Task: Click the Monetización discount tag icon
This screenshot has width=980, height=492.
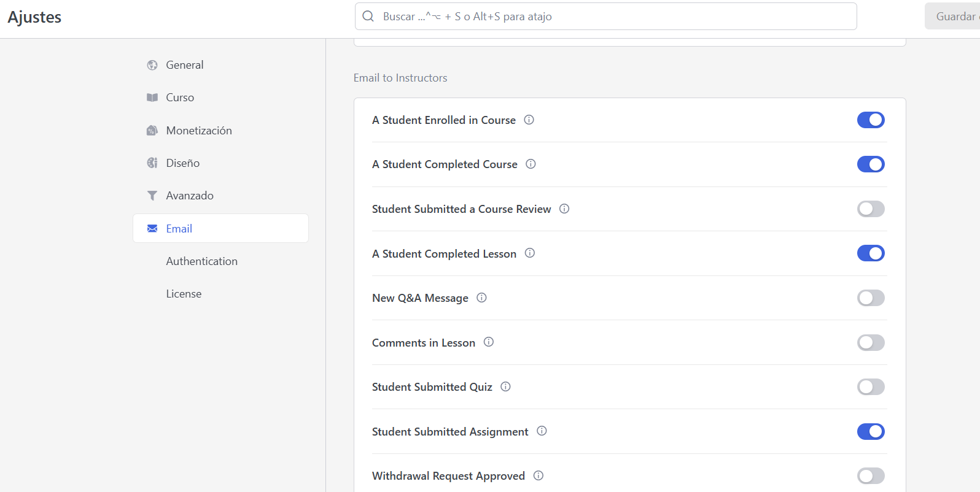Action: click(x=152, y=131)
